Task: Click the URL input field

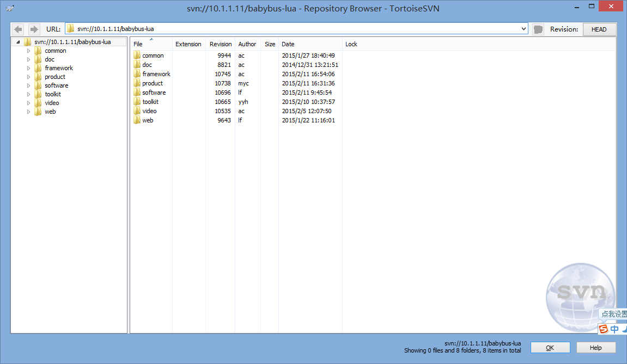Action: (296, 29)
